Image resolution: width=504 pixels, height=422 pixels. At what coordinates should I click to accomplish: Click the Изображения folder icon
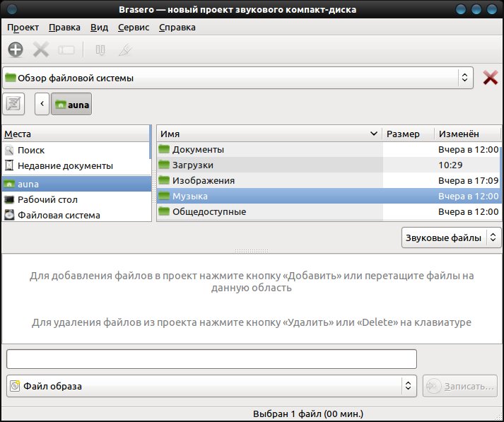164,180
